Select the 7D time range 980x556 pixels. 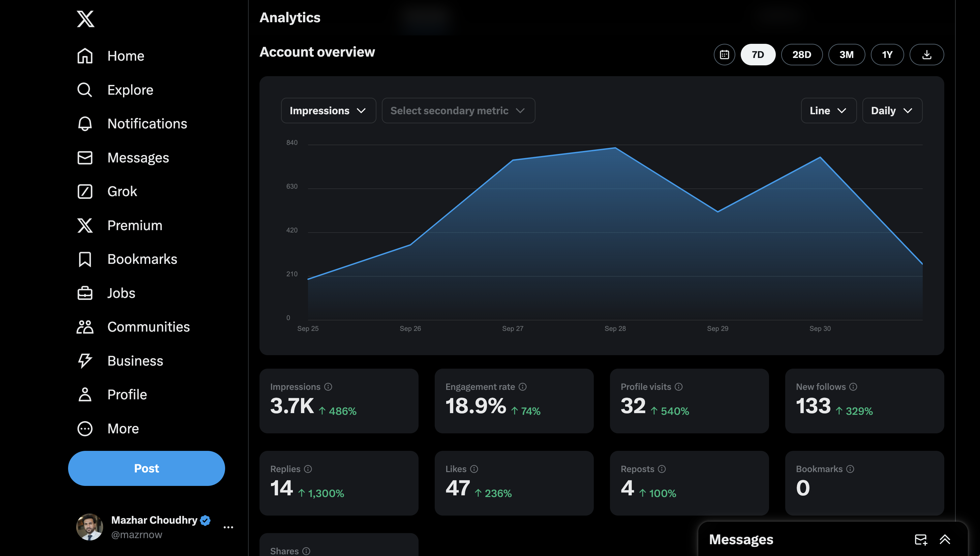pyautogui.click(x=758, y=55)
